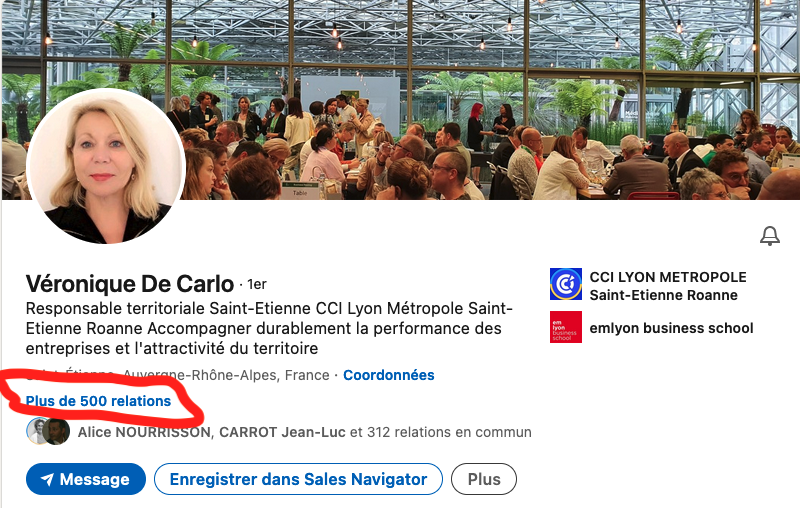Viewport: 800px width, 508px height.
Task: Open CCI LYON METROPOLE Saint-Etienne Roanne company text
Action: pos(668,286)
